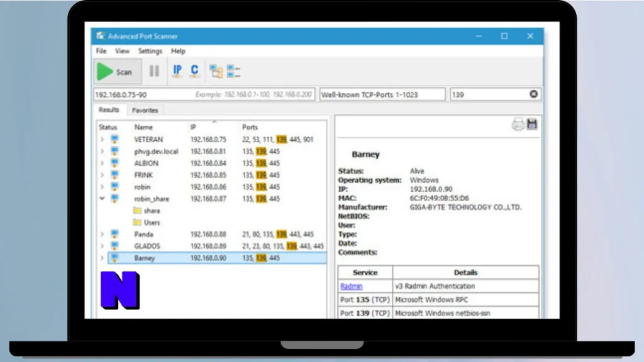Save the Barney details report
This screenshot has width=644, height=362.
532,124
